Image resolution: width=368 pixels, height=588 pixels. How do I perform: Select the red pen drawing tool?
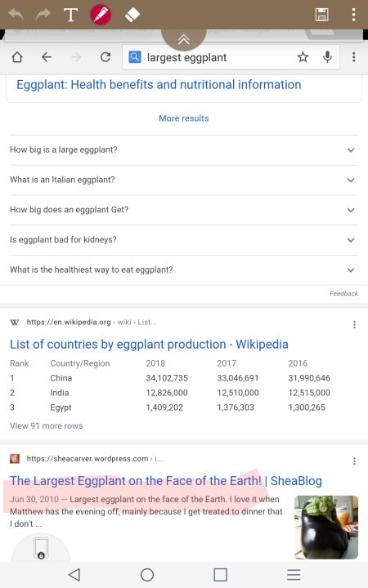[x=101, y=15]
